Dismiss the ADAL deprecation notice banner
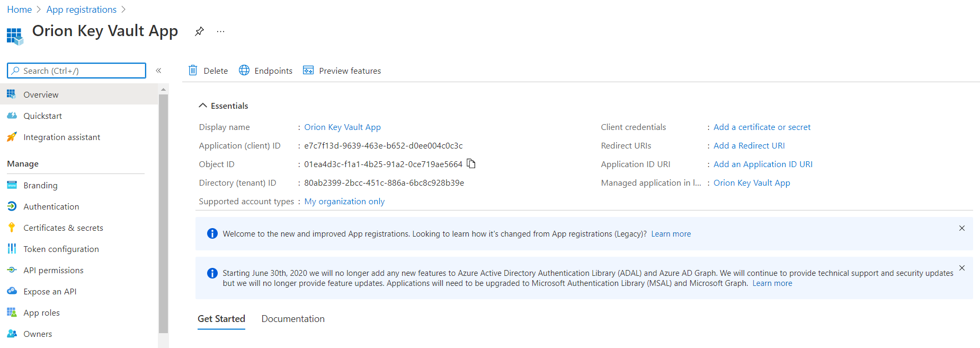This screenshot has height=348, width=980. [962, 268]
